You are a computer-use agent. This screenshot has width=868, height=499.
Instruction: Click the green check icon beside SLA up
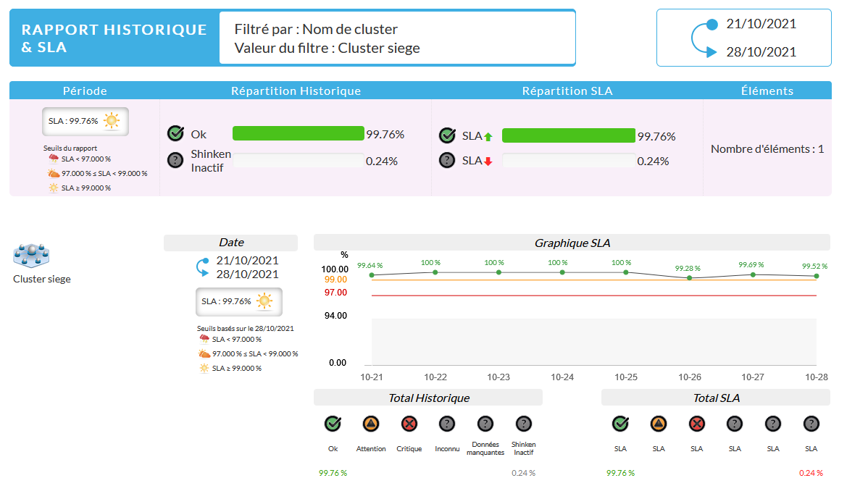[447, 135]
